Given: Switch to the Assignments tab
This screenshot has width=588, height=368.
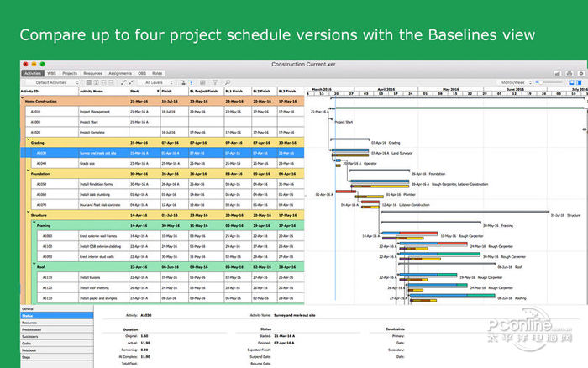Looking at the screenshot, I should coord(120,73).
